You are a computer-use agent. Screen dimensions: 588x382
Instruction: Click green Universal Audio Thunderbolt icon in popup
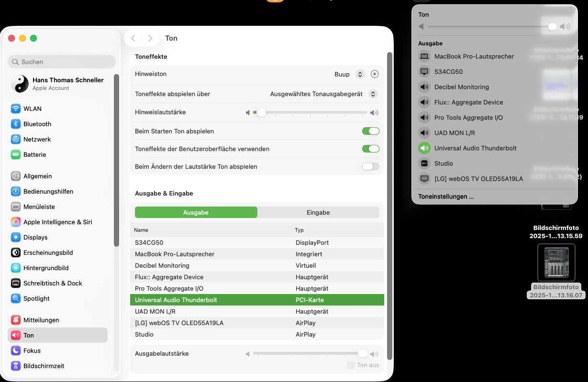click(424, 148)
